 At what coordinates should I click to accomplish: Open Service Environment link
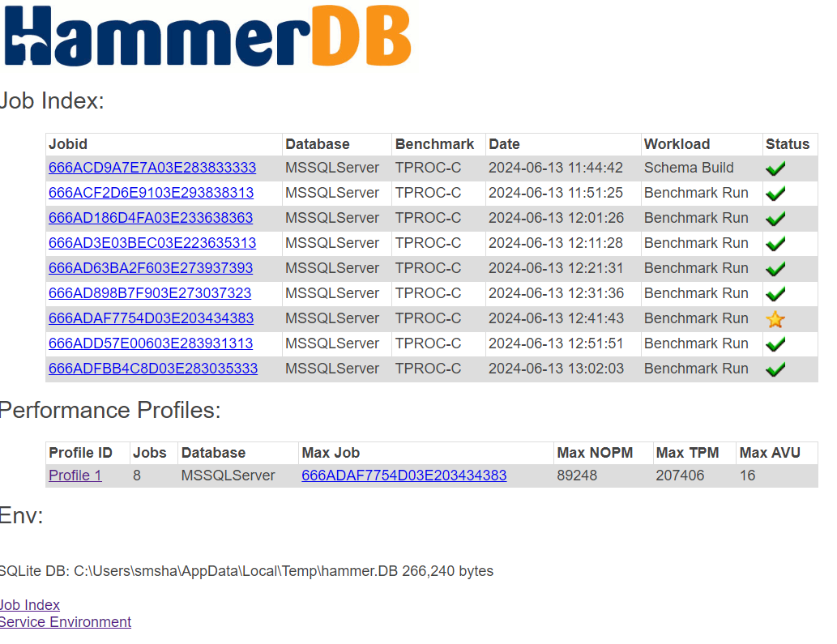pyautogui.click(x=65, y=621)
